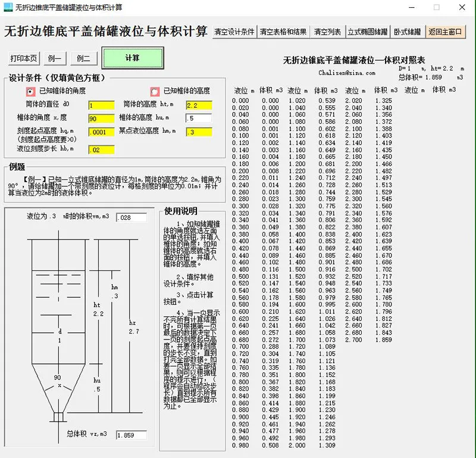Screen dimensions: 476x458
Task: Load example with 例一 button
Action: click(x=55, y=58)
